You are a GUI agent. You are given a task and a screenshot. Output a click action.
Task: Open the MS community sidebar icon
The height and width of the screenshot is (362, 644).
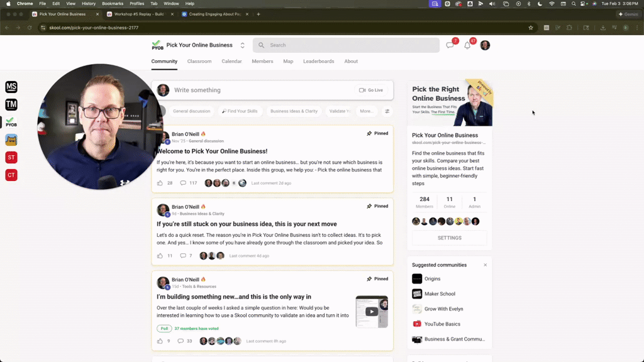tap(11, 87)
